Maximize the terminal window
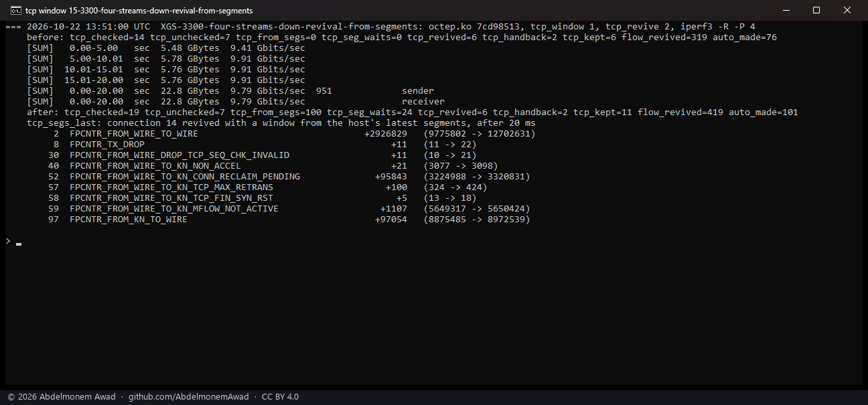 coord(816,10)
